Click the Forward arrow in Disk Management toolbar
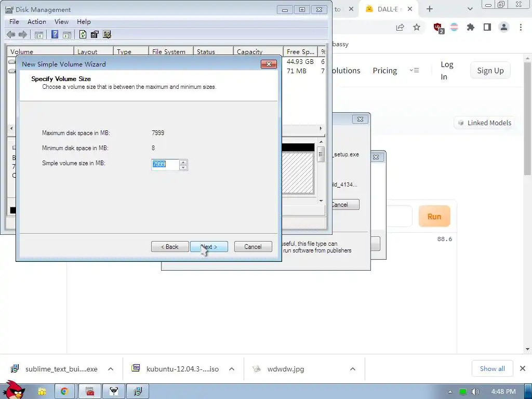Image resolution: width=532 pixels, height=399 pixels. tap(23, 34)
